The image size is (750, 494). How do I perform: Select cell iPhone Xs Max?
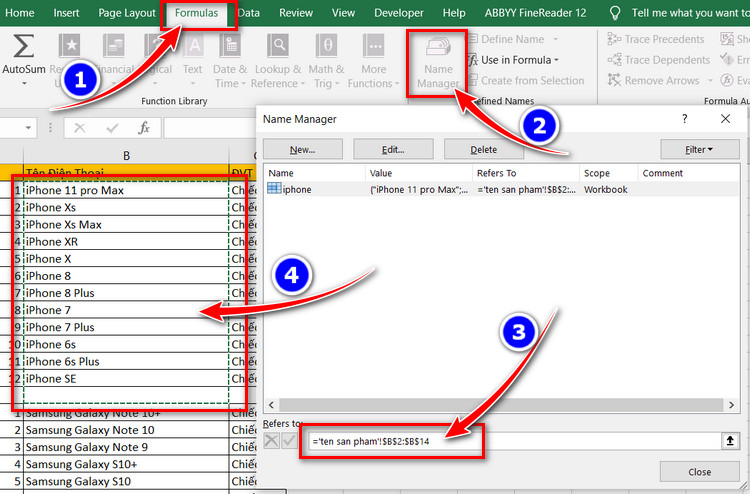(126, 224)
